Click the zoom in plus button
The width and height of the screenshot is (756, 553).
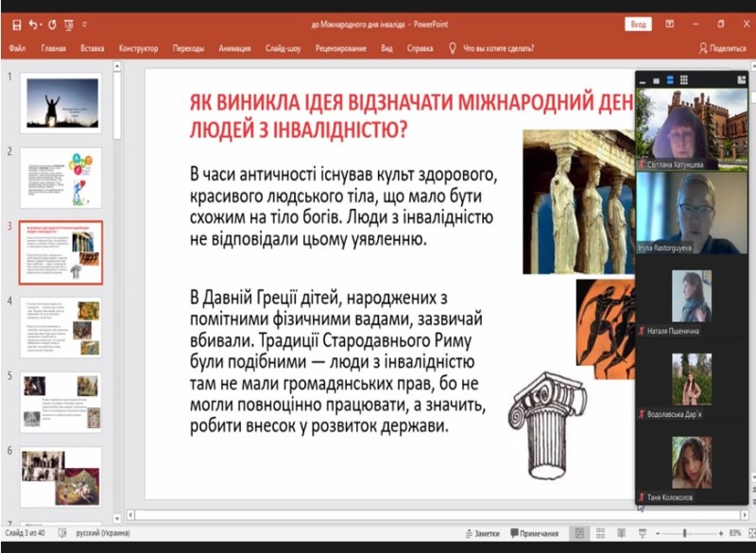pos(721,533)
